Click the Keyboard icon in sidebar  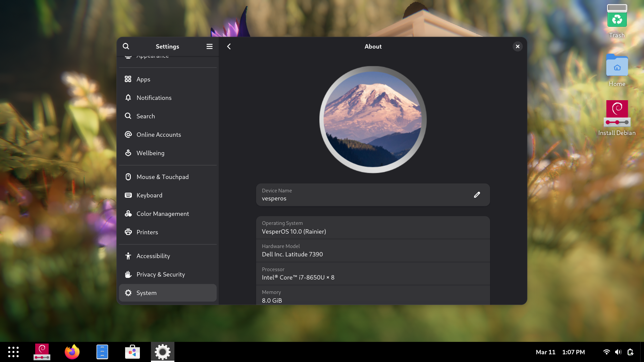pyautogui.click(x=128, y=195)
